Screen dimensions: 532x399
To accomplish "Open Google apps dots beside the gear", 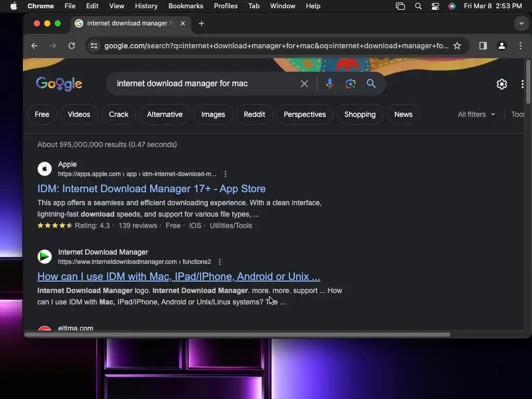I will (x=522, y=84).
